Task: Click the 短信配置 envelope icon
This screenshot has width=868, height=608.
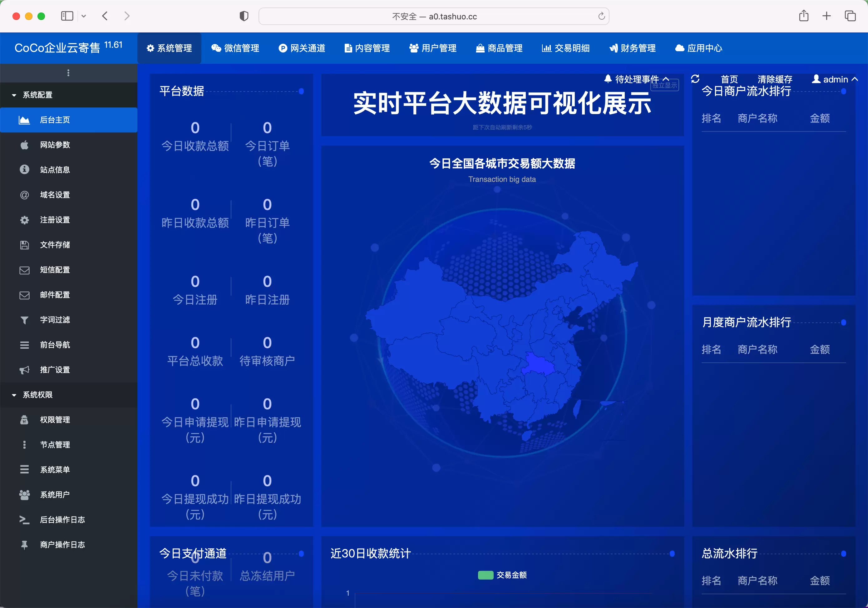Action: pos(24,270)
